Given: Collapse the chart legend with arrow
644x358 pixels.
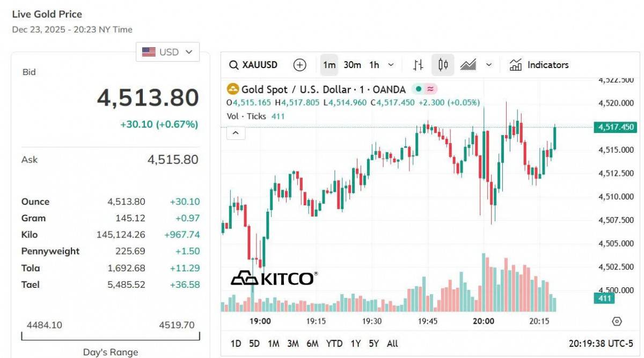Looking at the screenshot, I should (236, 132).
